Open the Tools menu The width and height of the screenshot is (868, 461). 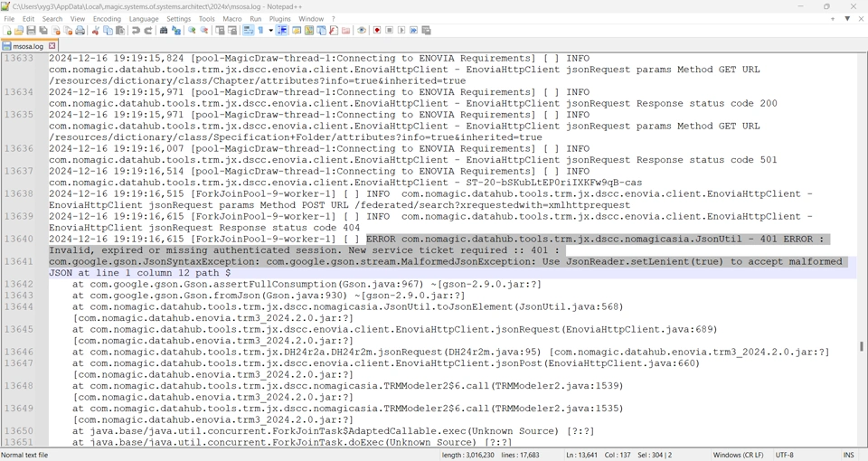[206, 19]
